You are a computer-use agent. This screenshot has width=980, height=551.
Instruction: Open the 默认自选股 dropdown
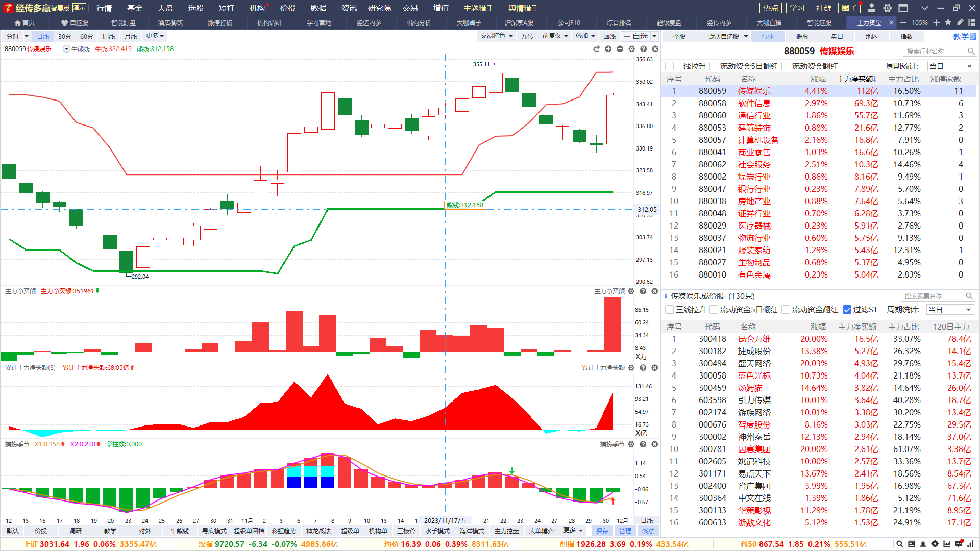pos(728,37)
